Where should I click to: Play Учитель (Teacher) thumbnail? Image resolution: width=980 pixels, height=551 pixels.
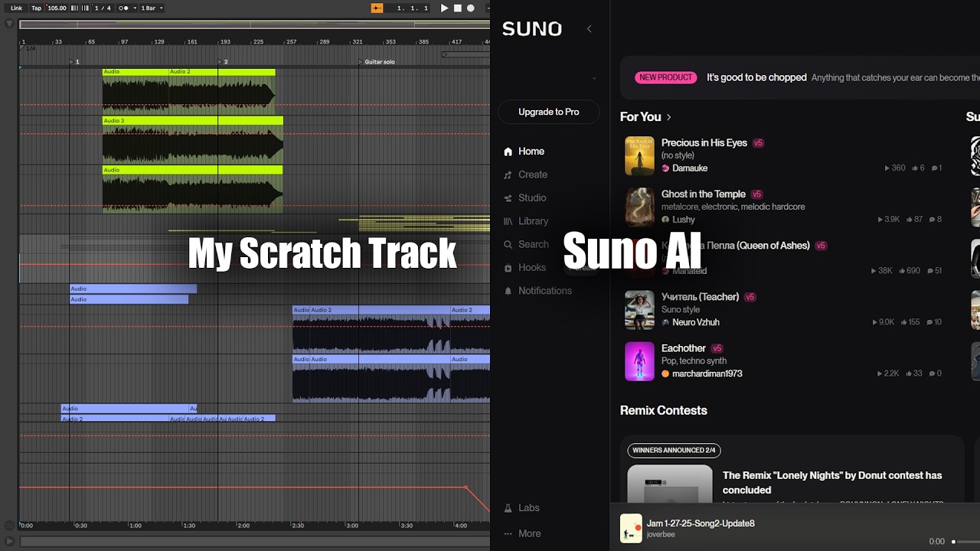(639, 309)
